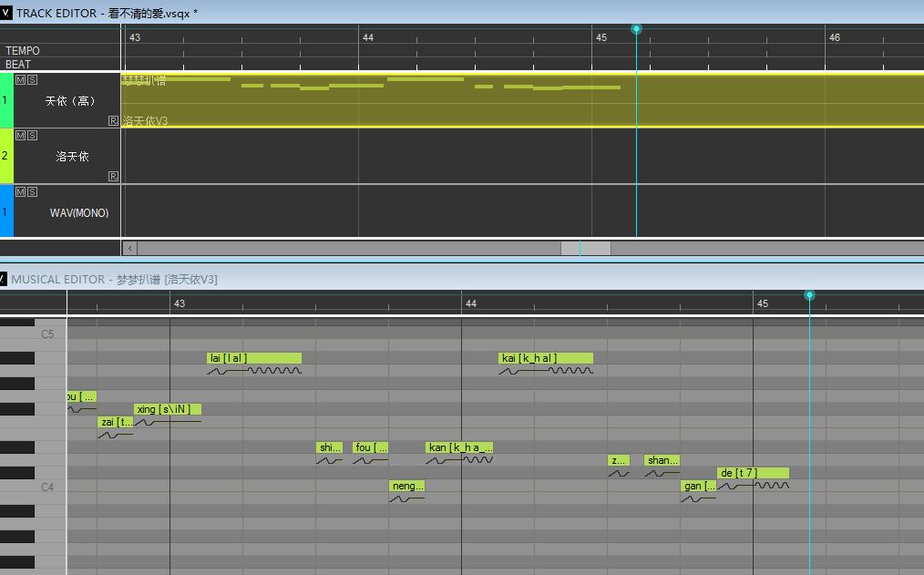Select the 洛天依 track name
This screenshot has height=575, width=924.
coord(73,157)
